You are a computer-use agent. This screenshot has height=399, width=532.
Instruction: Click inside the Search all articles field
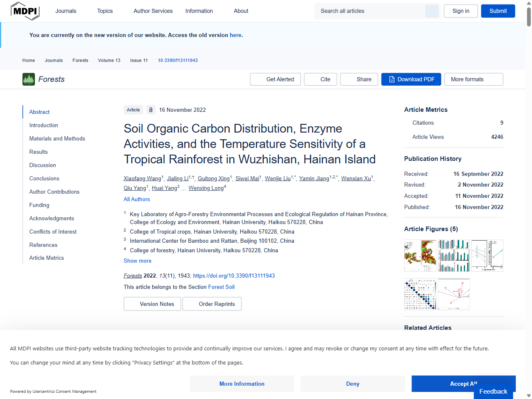pos(370,11)
